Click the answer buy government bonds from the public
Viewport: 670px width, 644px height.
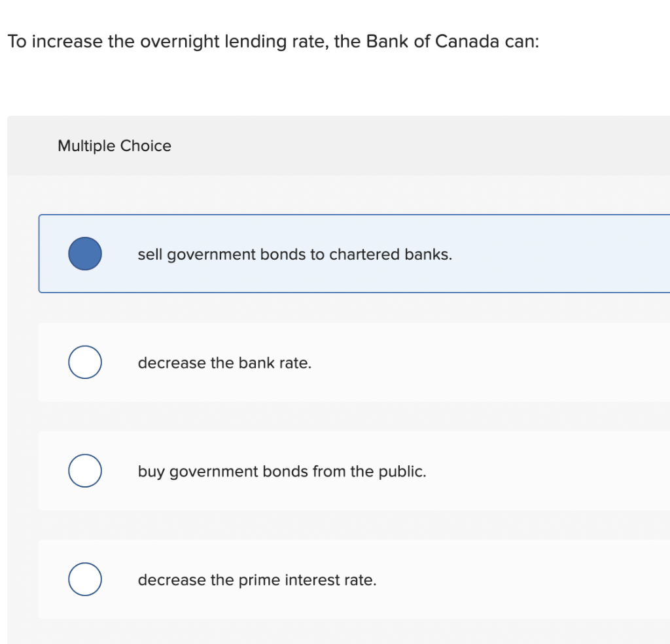(x=282, y=472)
